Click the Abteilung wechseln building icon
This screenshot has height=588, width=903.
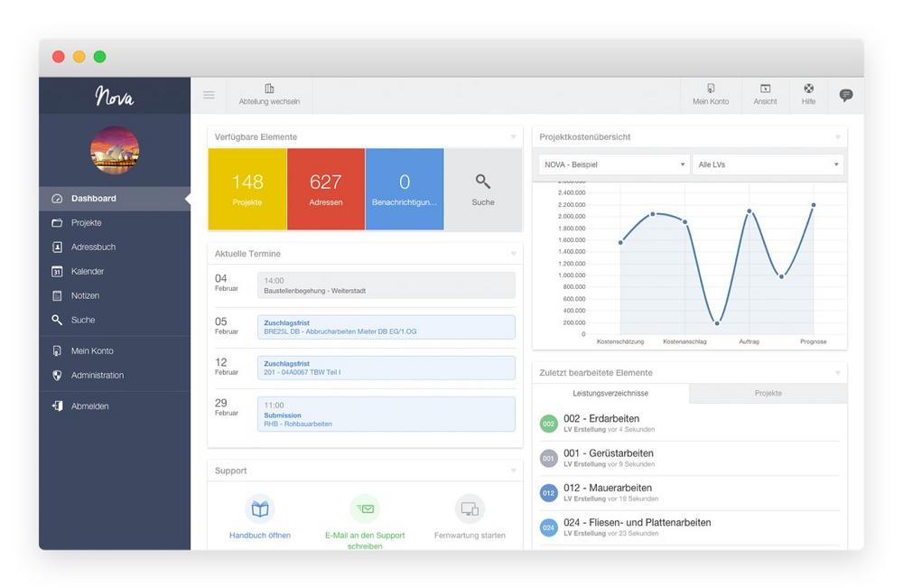point(269,89)
